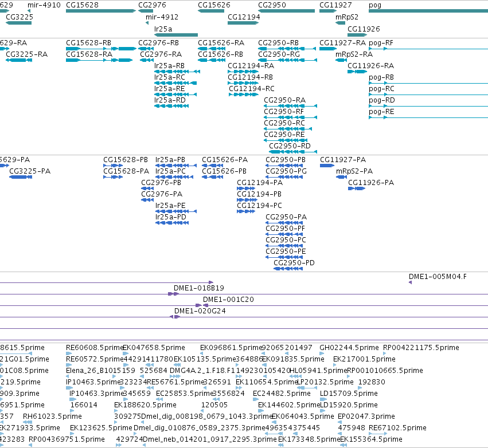Open the mir-4912 gene feature
This screenshot has height=448, width=488.
[x=147, y=23]
